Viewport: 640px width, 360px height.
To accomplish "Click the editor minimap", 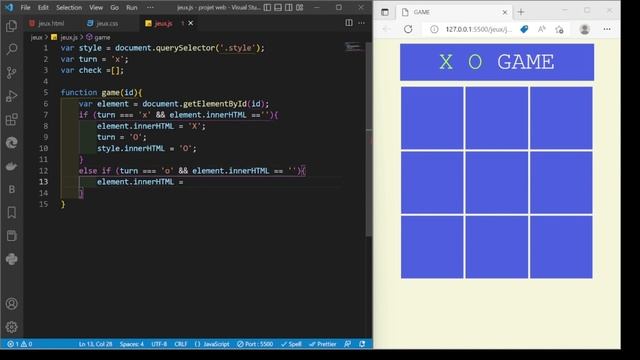I will coord(354,47).
